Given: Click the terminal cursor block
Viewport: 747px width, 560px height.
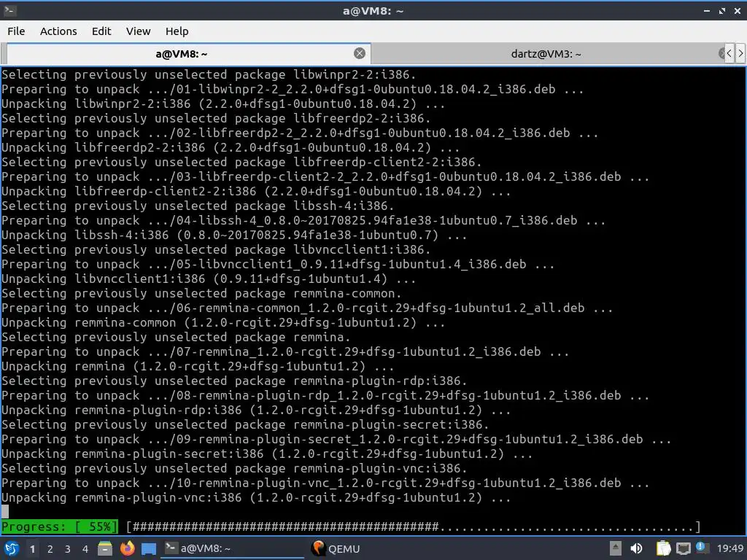Looking at the screenshot, I should point(5,512).
